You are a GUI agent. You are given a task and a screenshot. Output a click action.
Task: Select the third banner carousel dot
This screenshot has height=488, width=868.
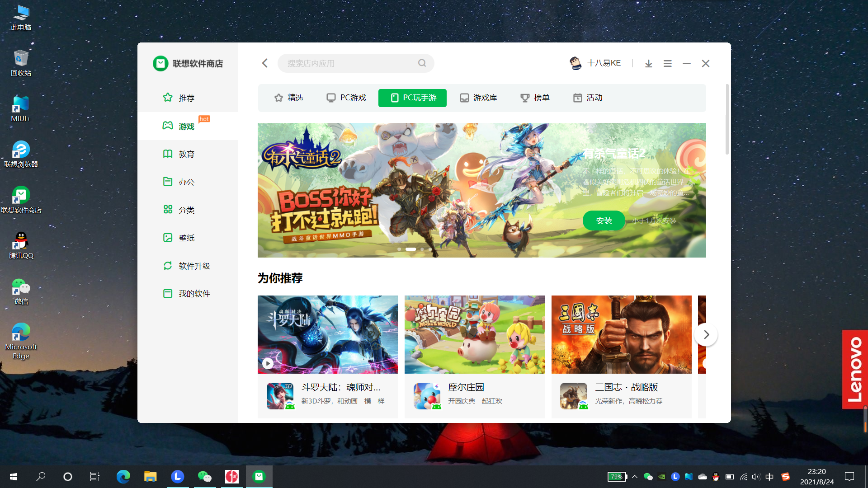422,249
